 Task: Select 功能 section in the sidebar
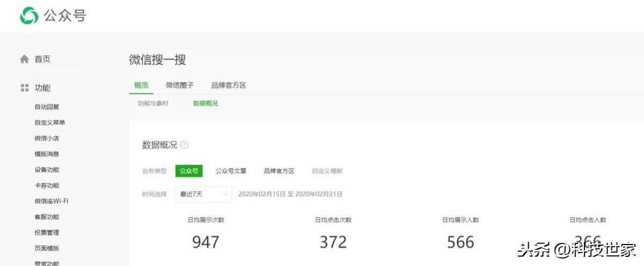(x=42, y=88)
